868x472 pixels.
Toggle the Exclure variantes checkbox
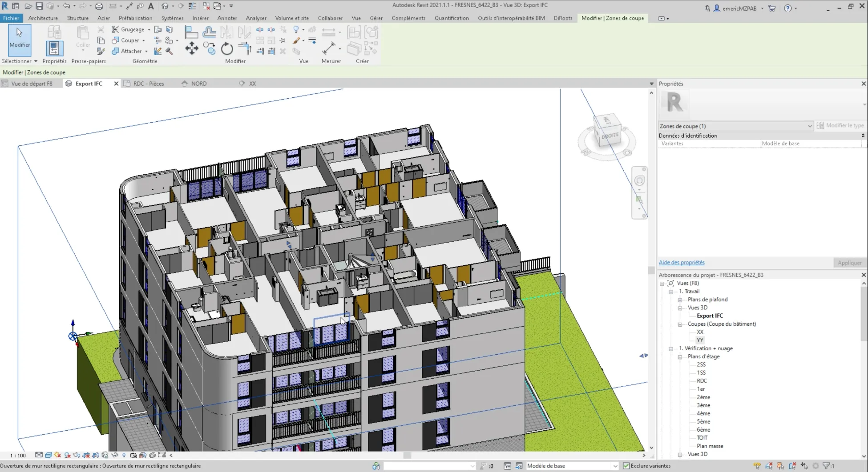626,466
